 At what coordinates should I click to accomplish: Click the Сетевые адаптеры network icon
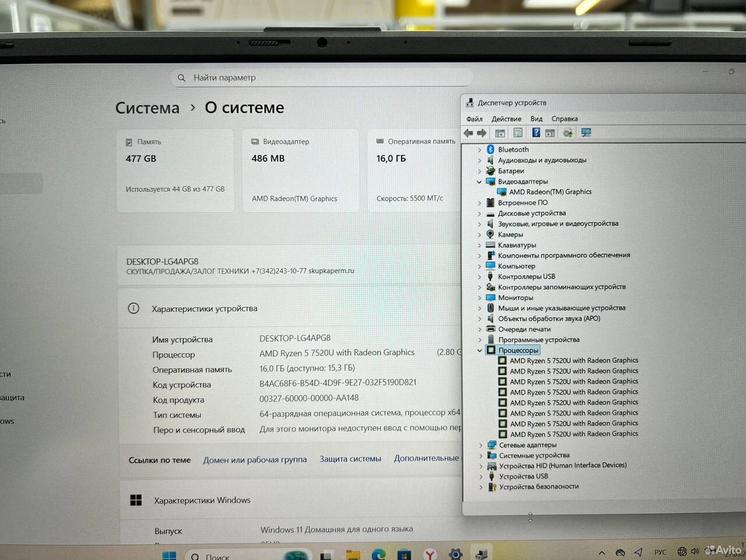492,445
